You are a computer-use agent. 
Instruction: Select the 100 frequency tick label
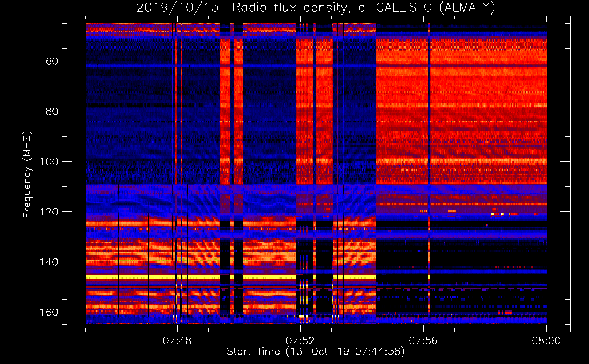[49, 162]
